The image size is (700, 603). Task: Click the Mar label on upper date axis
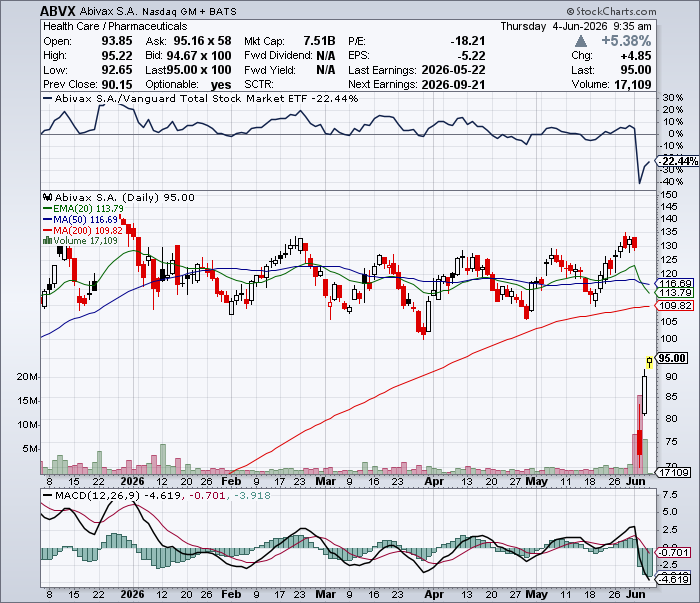[x=325, y=482]
